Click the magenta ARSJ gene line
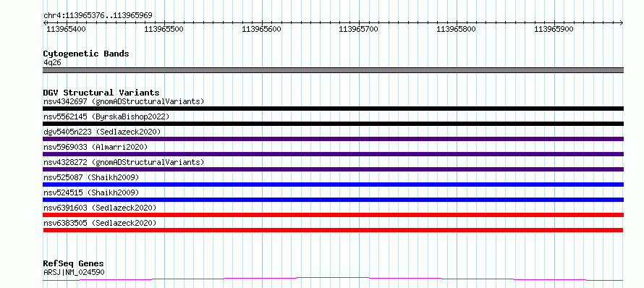This screenshot has width=644, height=288. click(333, 279)
